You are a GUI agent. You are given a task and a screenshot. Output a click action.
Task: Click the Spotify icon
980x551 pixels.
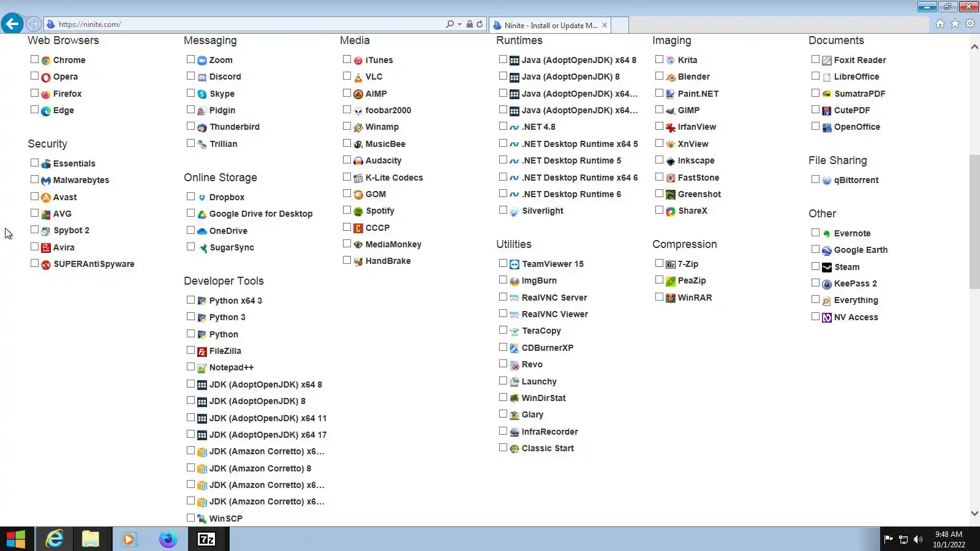[358, 211]
